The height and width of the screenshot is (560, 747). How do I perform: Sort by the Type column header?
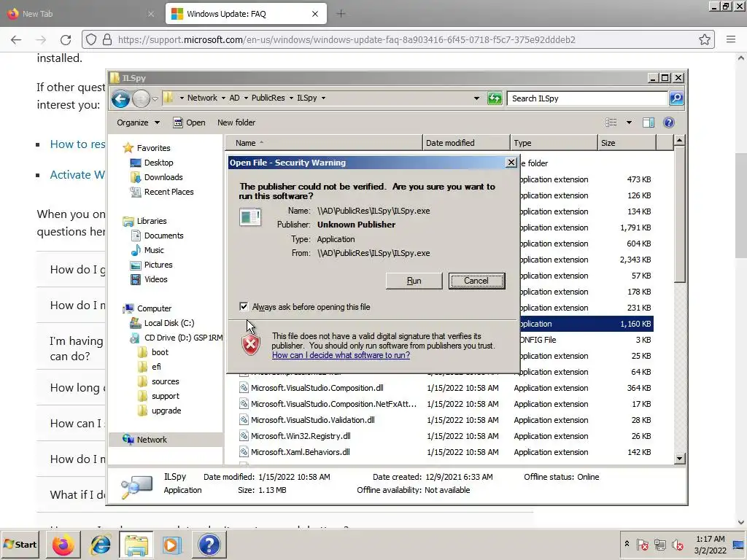tap(554, 143)
